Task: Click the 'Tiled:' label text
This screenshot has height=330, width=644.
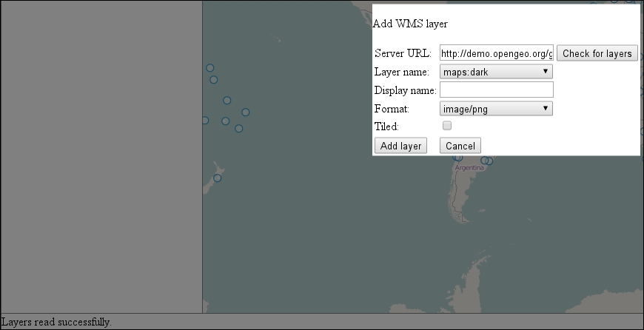Action: point(386,127)
